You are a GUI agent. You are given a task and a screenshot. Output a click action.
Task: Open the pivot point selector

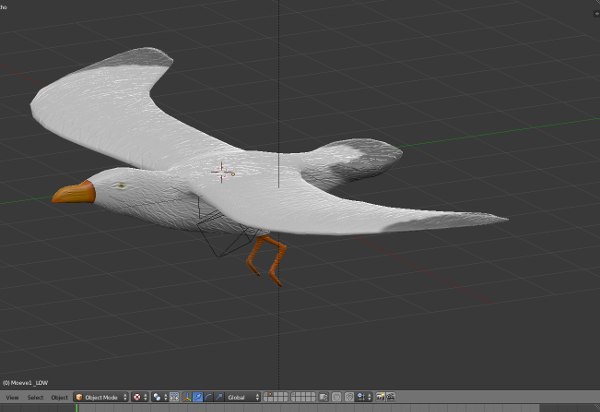[x=160, y=397]
